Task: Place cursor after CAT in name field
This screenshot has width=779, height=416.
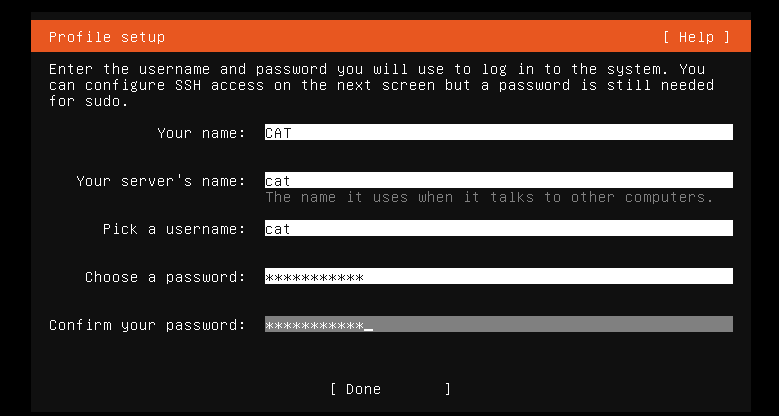Action: coord(293,133)
